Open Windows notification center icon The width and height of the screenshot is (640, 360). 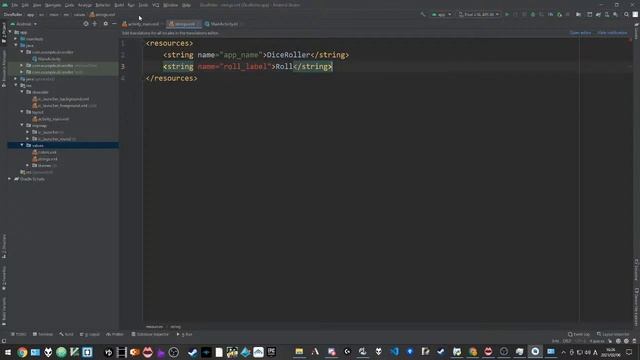pyautogui.click(x=629, y=352)
